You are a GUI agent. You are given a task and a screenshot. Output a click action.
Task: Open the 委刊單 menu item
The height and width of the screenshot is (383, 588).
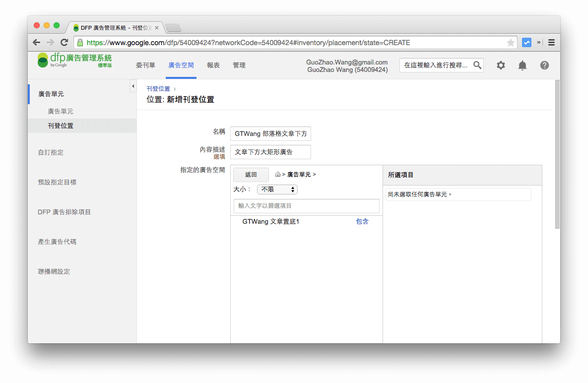(145, 65)
